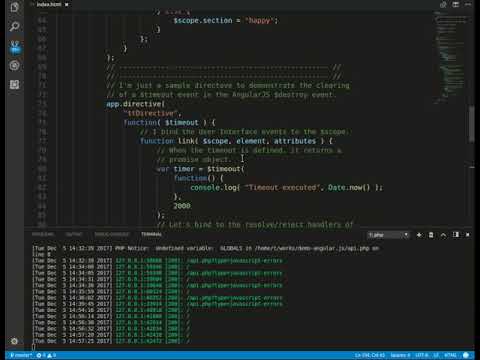Viewport: 480px width, 360px height.
Task: Click the master branch in status bar
Action: coord(21,355)
